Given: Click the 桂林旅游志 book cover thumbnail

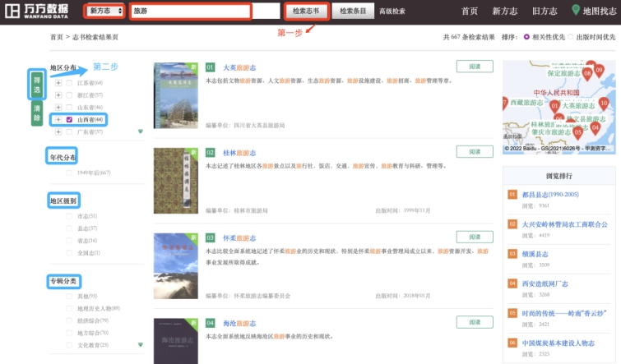Looking at the screenshot, I should point(176,181).
